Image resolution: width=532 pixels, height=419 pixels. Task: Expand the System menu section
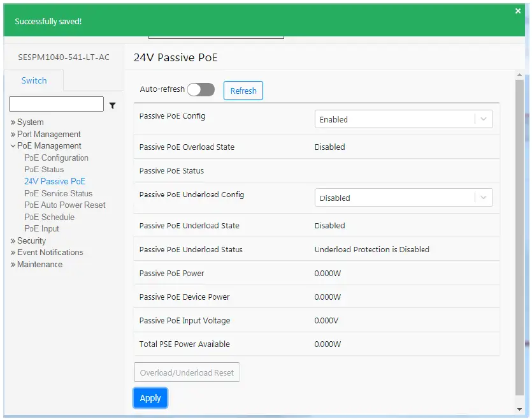coord(30,122)
